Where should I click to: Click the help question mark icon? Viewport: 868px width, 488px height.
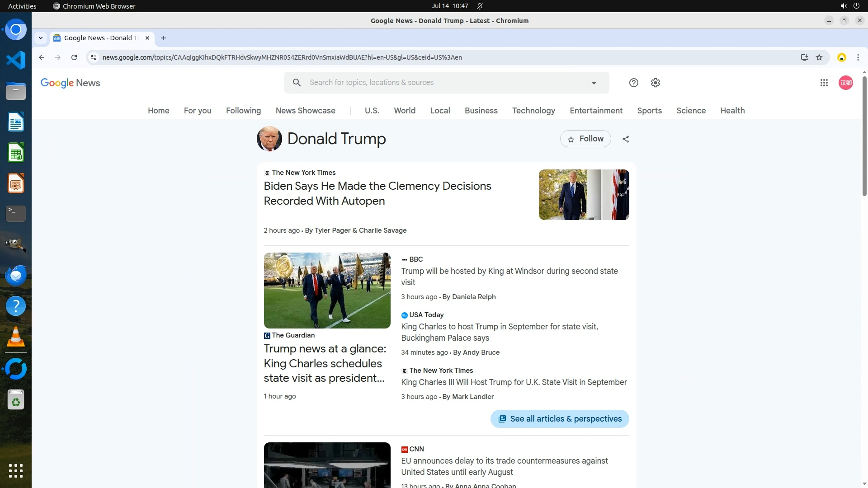click(x=633, y=83)
